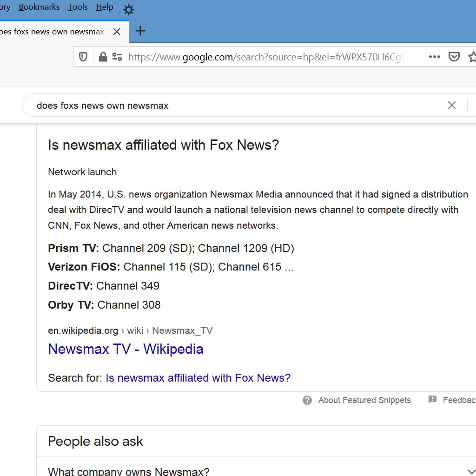Click 'Orby TV: Channel 308' line
The width and height of the screenshot is (476, 476).
pos(104,305)
